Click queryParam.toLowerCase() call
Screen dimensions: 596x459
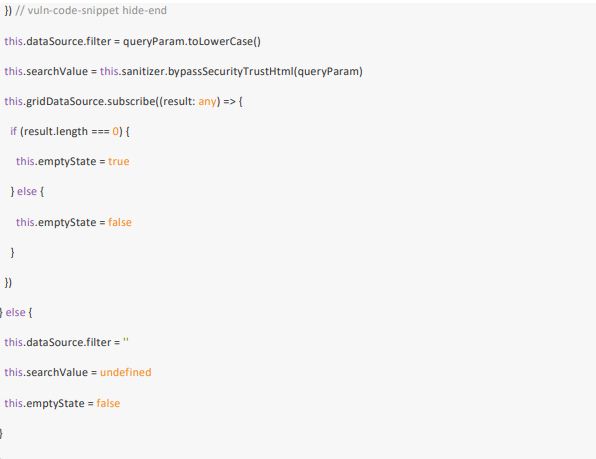tap(192, 41)
